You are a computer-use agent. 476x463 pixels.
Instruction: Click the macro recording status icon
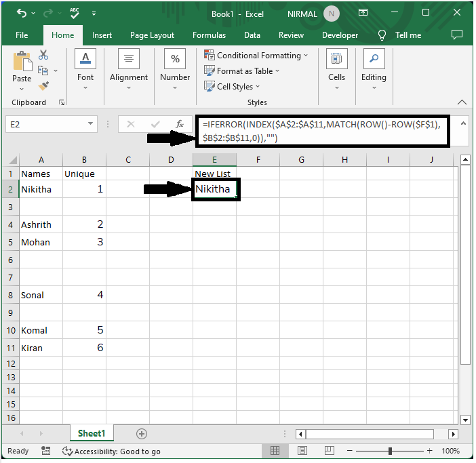(x=45, y=451)
